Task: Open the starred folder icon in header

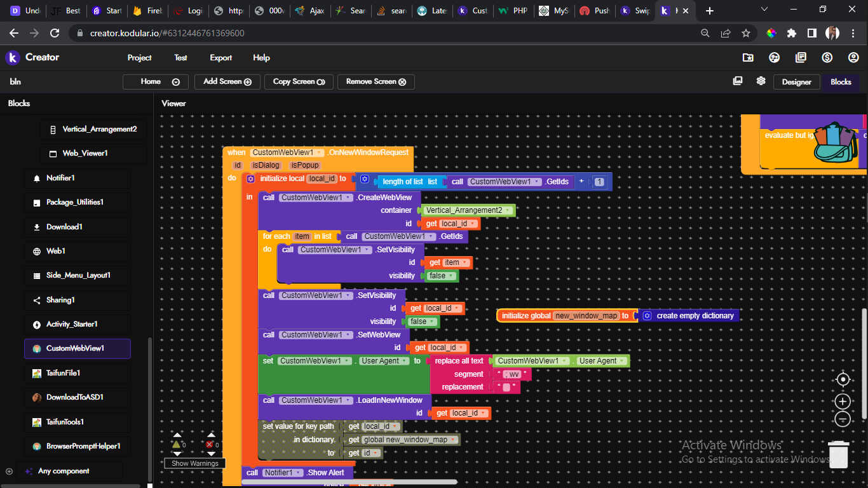Action: [748, 58]
